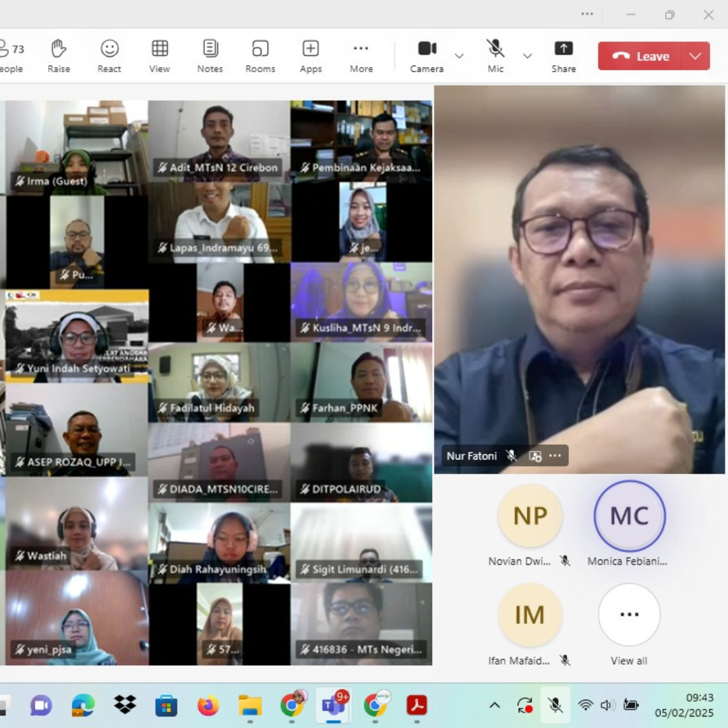Expand the Leave options dropdown arrow
Image resolution: width=728 pixels, height=728 pixels.
[x=696, y=56]
